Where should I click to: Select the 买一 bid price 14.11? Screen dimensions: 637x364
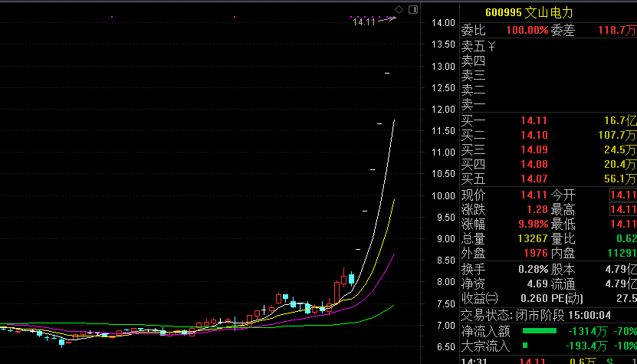coord(534,120)
